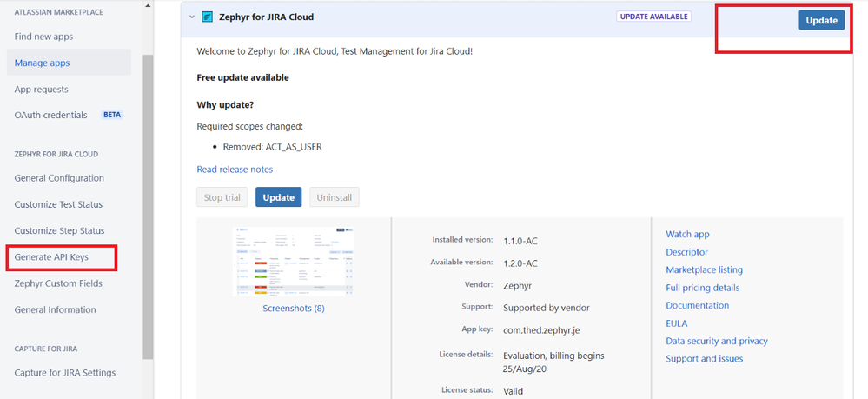Open Customize Test Status page
Viewport: 868px width, 399px height.
coord(59,204)
